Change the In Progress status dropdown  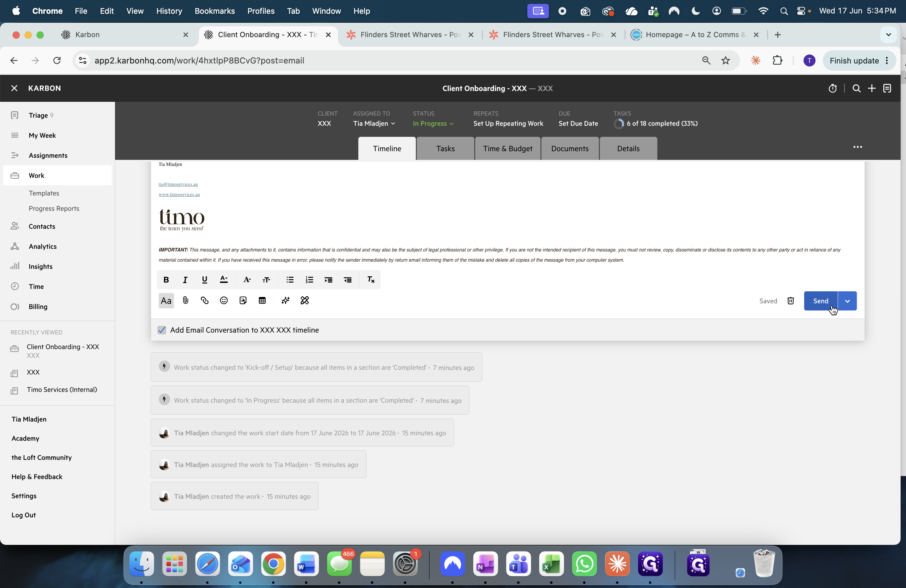tap(433, 123)
